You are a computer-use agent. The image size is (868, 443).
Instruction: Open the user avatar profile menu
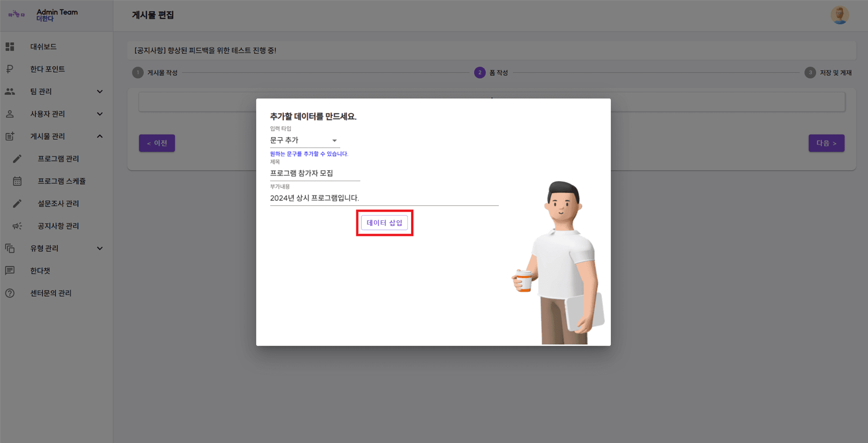(x=840, y=15)
